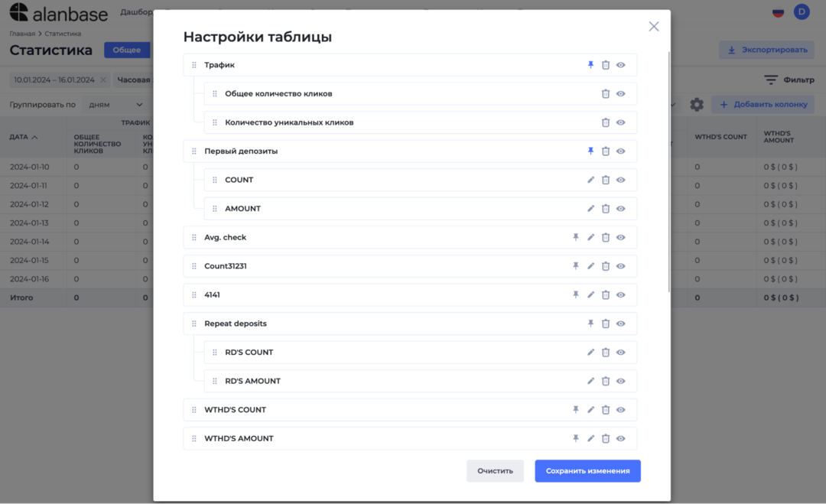
Task: Edit the COUNT column with the pencil icon
Action: pos(590,180)
